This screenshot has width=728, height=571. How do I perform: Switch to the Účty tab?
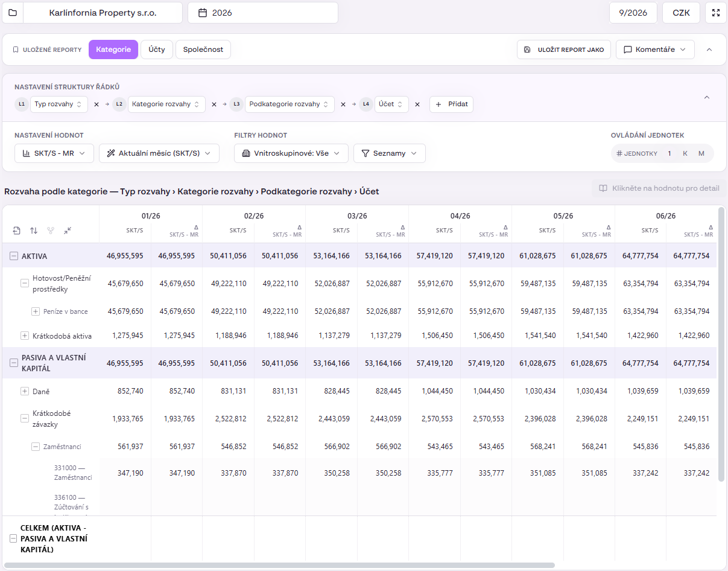click(157, 49)
